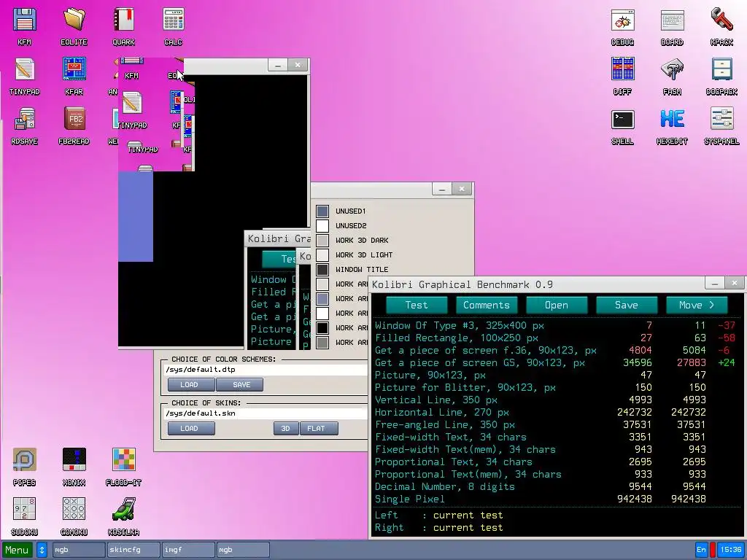The width and height of the screenshot is (747, 560).
Task: Click the 'Right : current test' line
Action: pos(438,528)
